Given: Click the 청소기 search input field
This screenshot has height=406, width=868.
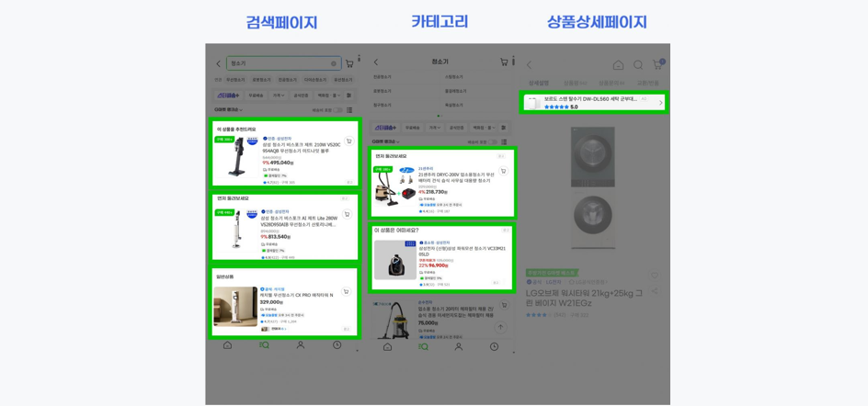Looking at the screenshot, I should [283, 63].
